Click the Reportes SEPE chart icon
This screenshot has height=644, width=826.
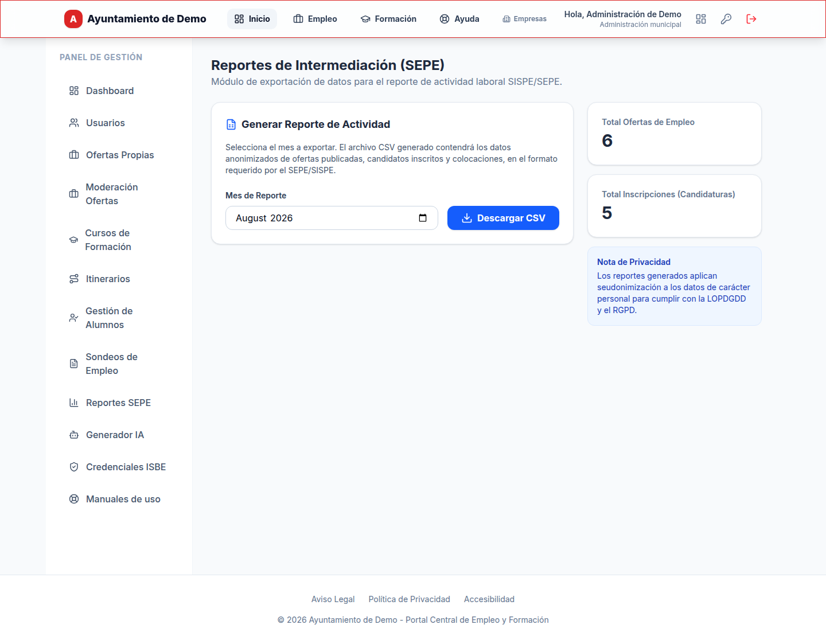click(x=74, y=403)
